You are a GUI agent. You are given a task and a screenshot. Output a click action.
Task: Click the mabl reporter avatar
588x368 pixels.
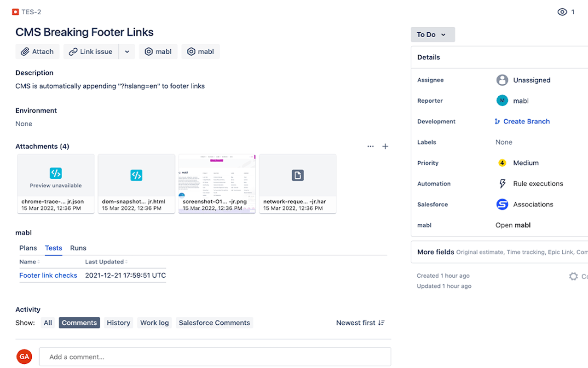pyautogui.click(x=502, y=101)
